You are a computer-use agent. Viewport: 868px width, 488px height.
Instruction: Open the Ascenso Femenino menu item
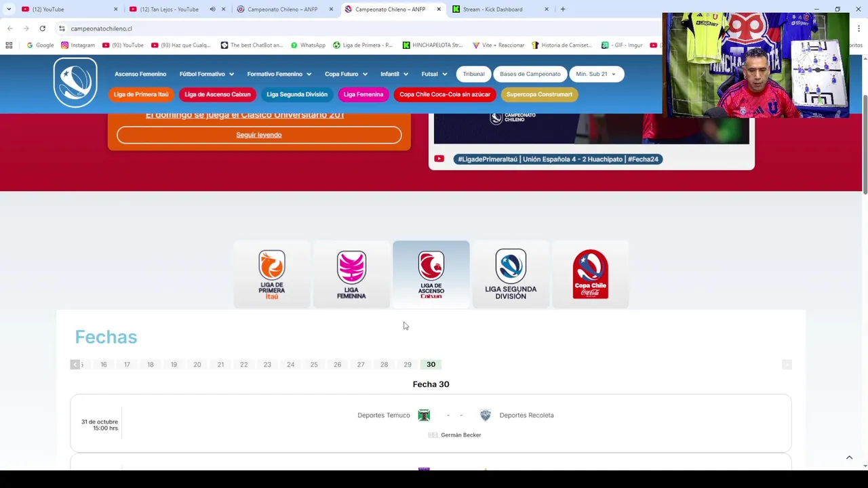coord(140,74)
